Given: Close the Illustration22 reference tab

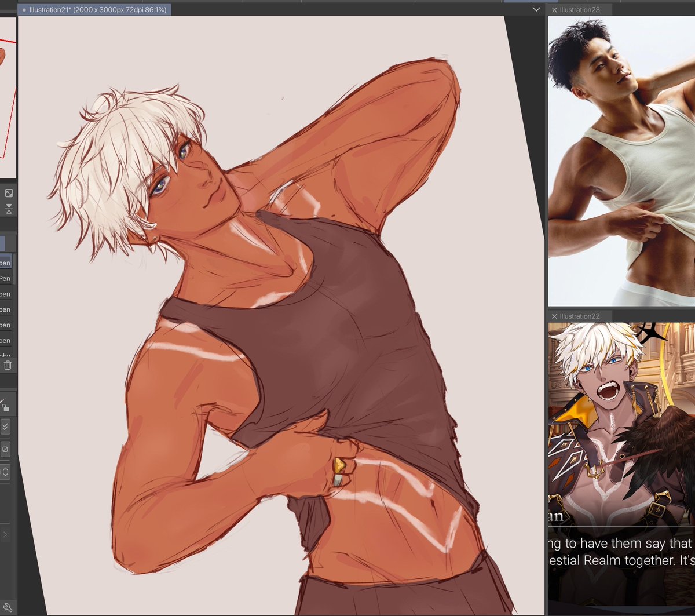Looking at the screenshot, I should [554, 316].
